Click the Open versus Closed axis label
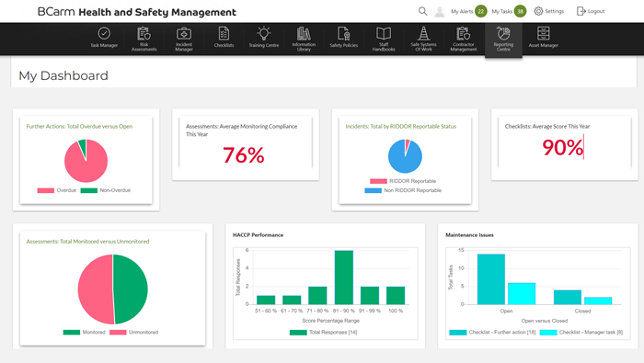The width and height of the screenshot is (644, 363). (545, 321)
